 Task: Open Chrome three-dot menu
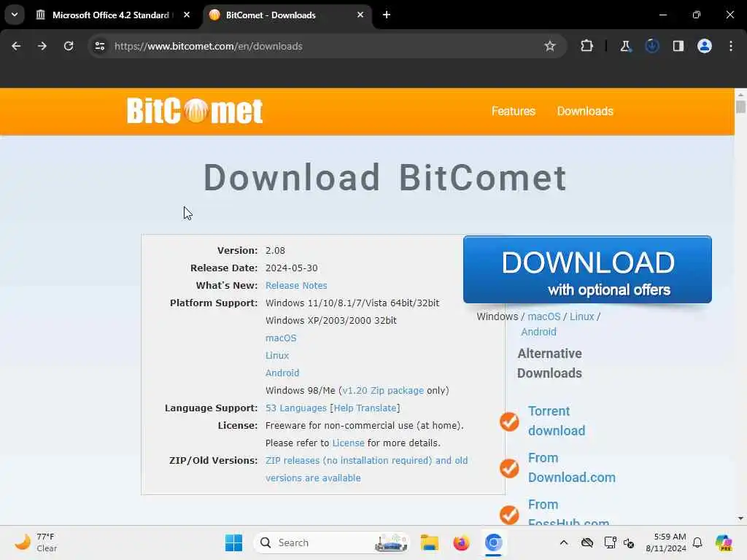click(731, 46)
